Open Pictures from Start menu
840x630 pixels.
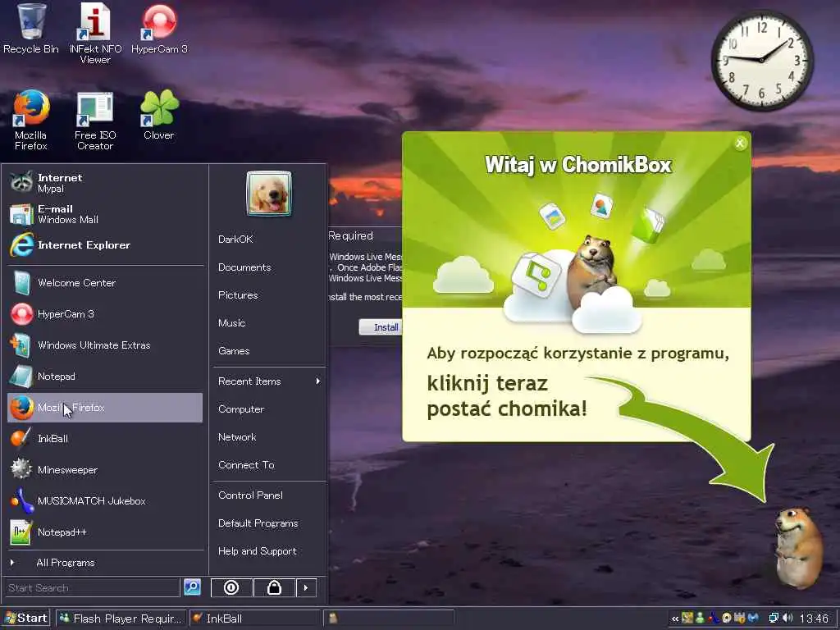tap(268, 295)
